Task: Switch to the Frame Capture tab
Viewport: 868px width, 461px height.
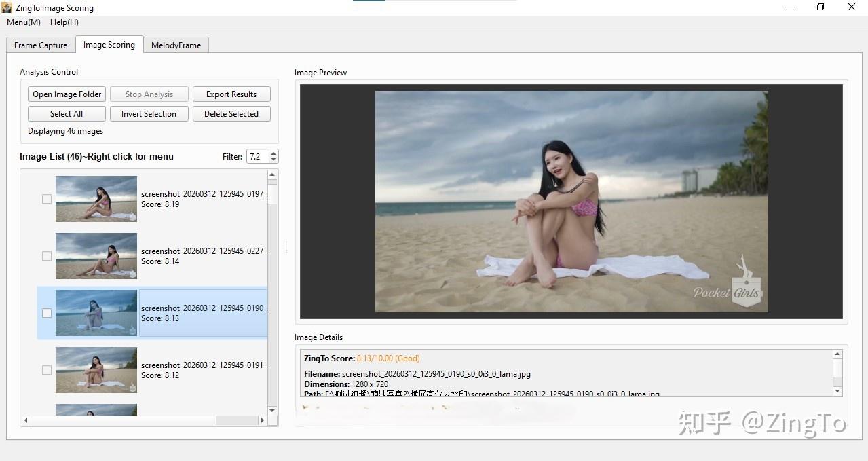Action: coord(41,45)
